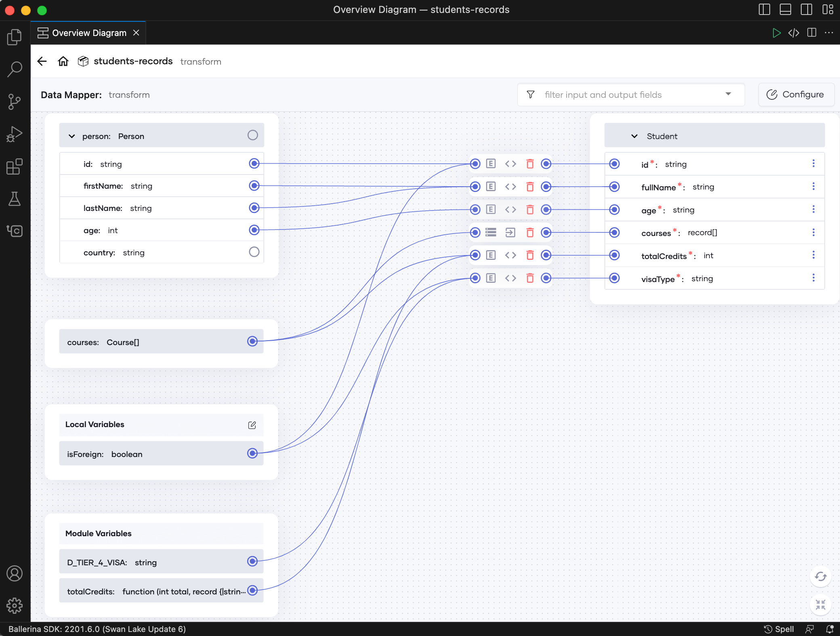
Task: Click the refresh/sync icon at bottom right
Action: pos(820,576)
